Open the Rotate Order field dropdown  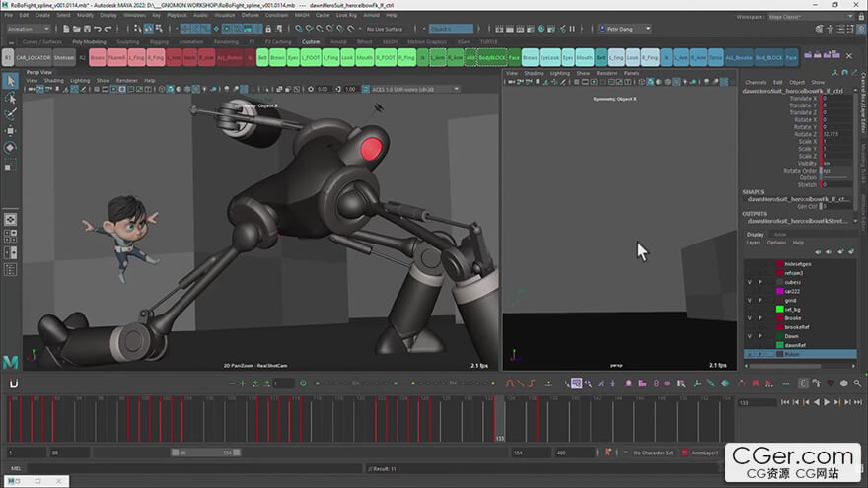click(x=835, y=171)
